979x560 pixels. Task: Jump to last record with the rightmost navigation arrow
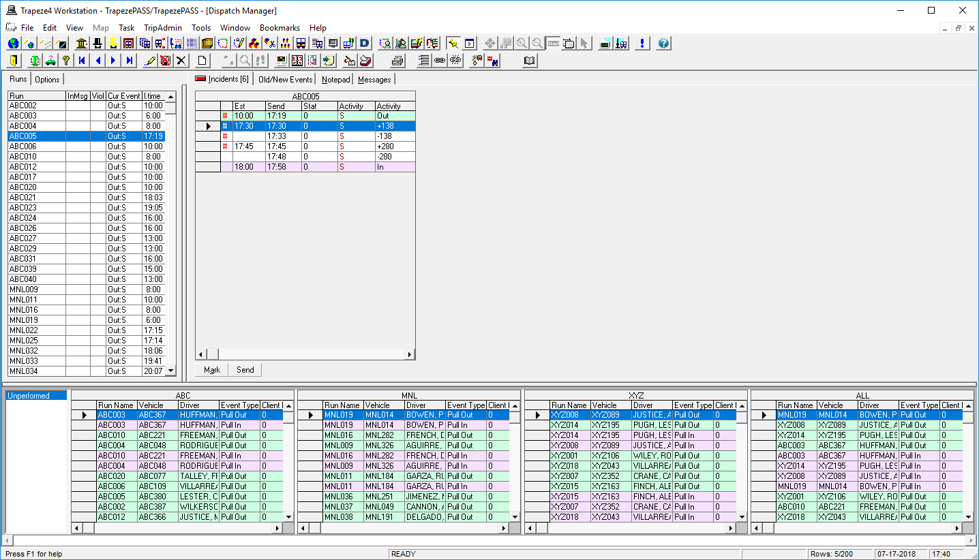pos(129,60)
